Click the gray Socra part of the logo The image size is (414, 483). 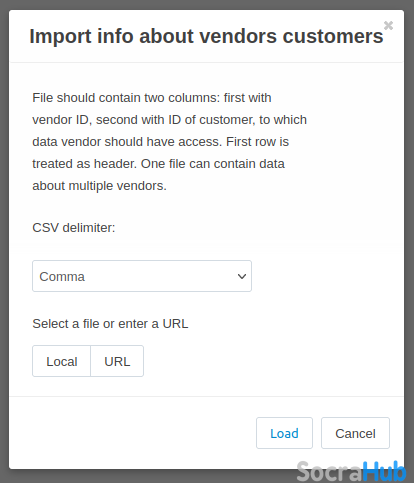(329, 472)
